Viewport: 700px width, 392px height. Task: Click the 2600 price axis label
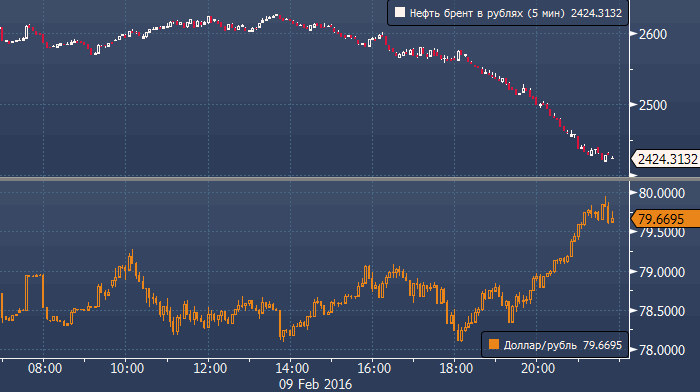pyautogui.click(x=653, y=34)
